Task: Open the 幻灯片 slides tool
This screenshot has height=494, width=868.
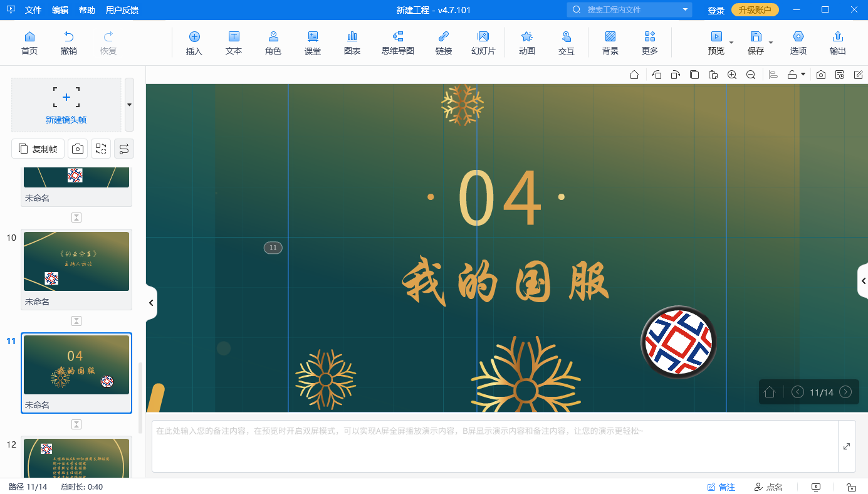Action: point(483,43)
